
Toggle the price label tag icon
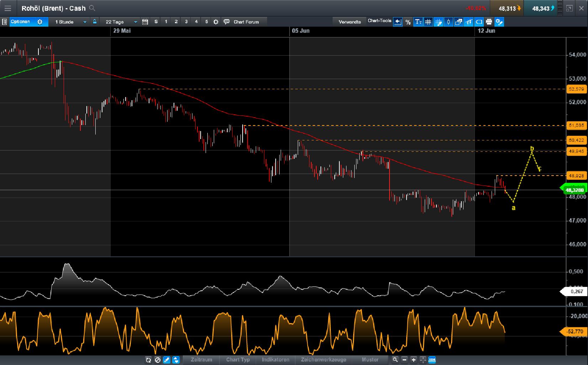(479, 22)
